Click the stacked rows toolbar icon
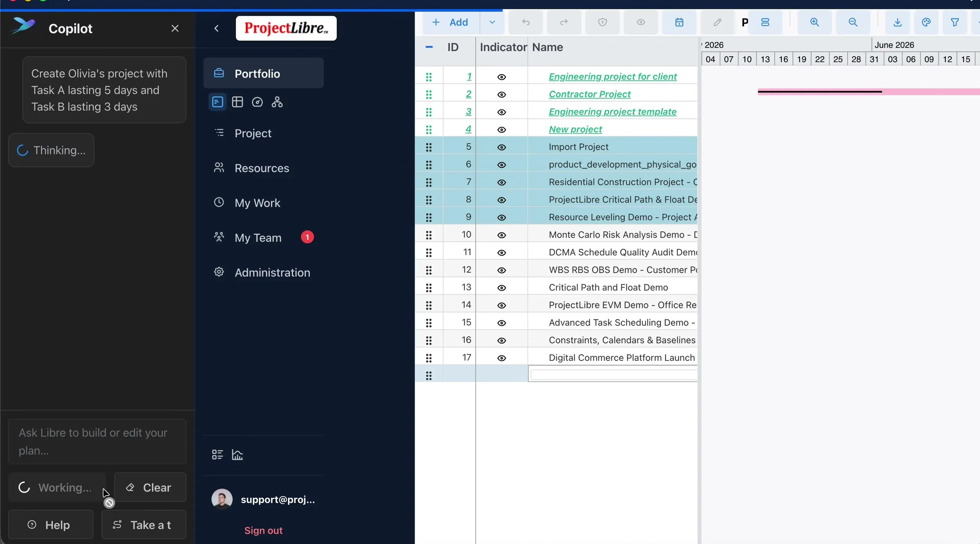The image size is (980, 544). pos(765,22)
